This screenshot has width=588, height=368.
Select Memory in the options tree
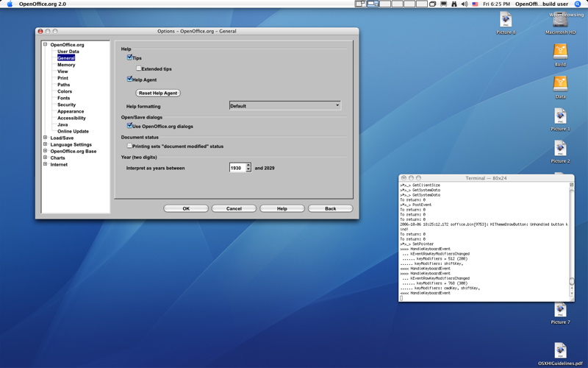66,65
